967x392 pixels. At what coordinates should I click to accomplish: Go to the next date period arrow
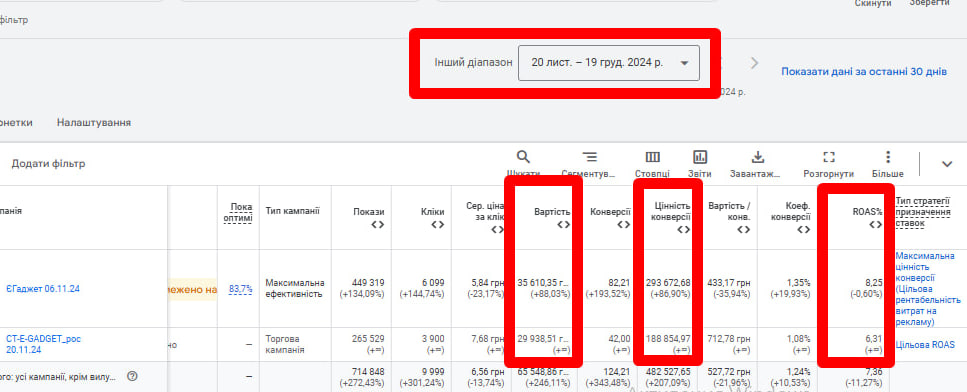pos(754,63)
